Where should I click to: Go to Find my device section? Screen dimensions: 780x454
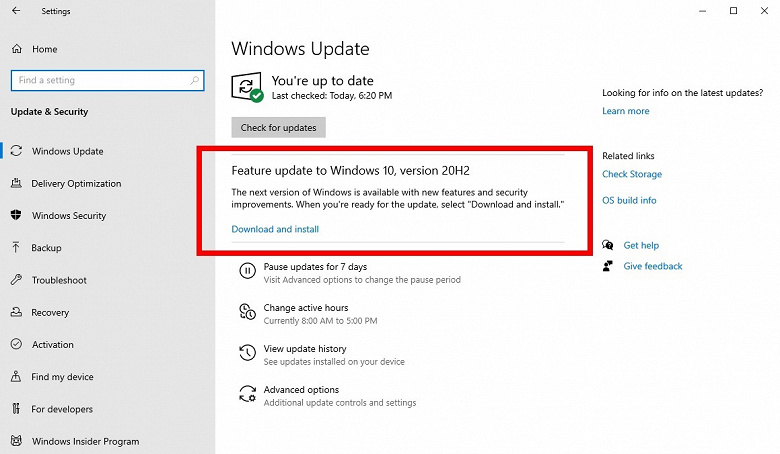(62, 377)
